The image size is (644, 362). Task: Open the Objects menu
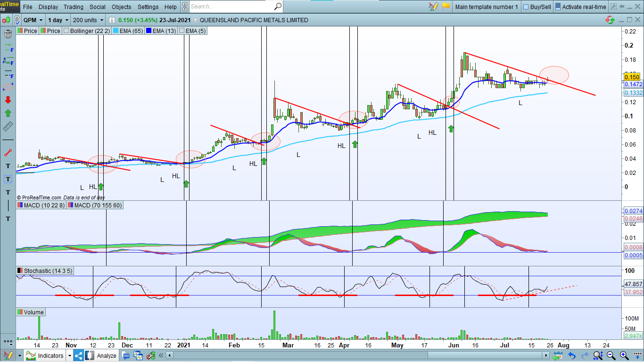122,7
